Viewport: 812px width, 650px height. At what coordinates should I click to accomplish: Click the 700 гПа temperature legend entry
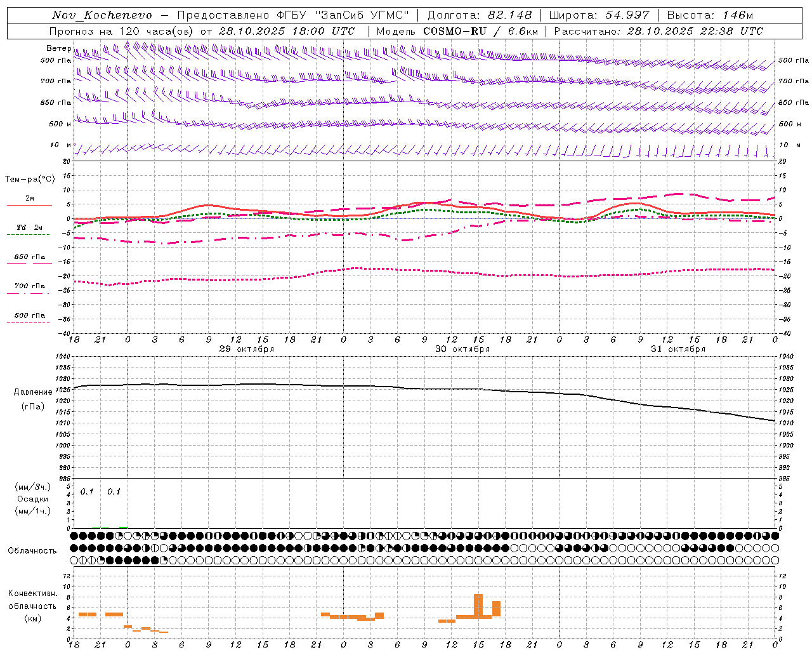tap(29, 286)
